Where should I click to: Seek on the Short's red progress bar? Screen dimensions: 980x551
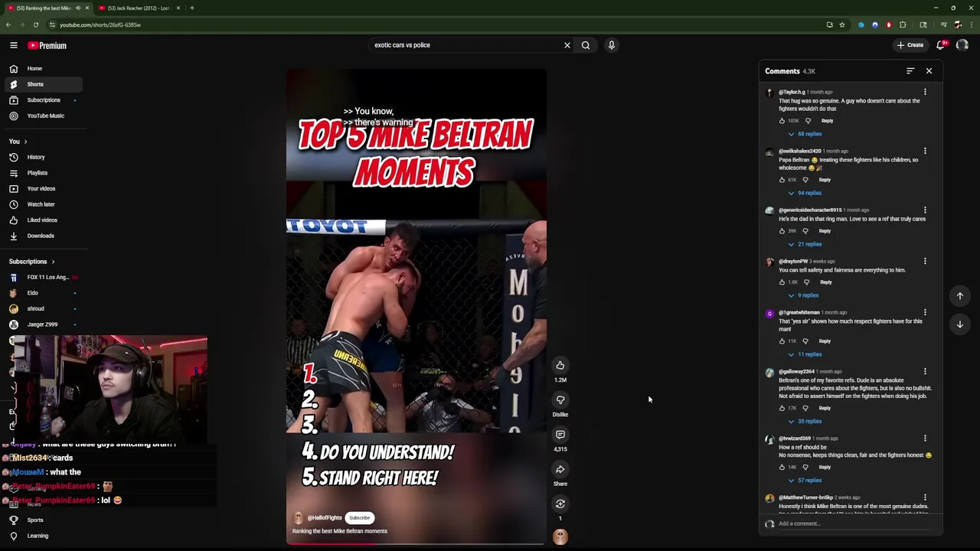click(416, 544)
